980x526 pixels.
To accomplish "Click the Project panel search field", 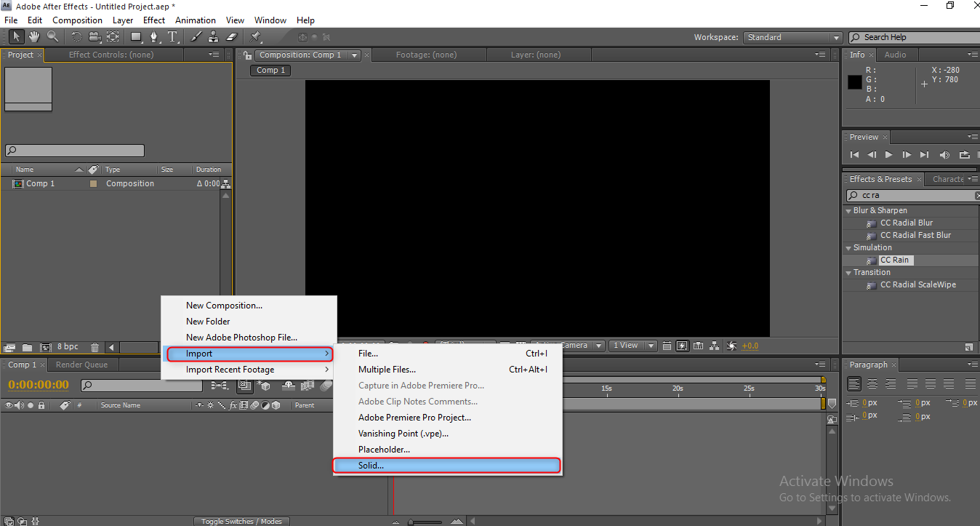I will click(x=74, y=151).
